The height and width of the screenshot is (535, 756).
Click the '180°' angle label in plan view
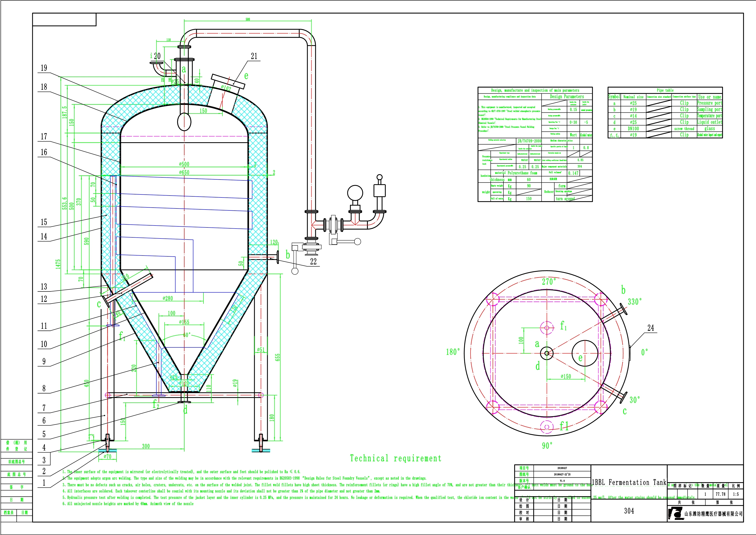tap(453, 352)
